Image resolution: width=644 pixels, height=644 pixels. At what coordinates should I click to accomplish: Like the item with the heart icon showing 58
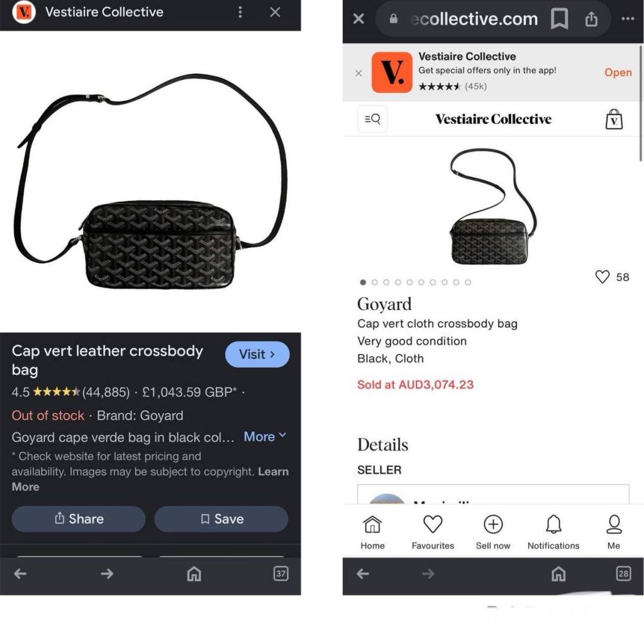602,277
